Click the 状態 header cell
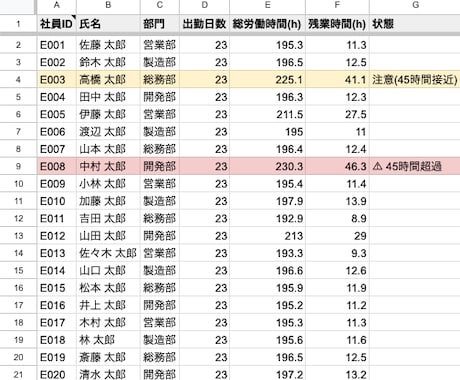Image resolution: width=460 pixels, height=380 pixels. 415,24
